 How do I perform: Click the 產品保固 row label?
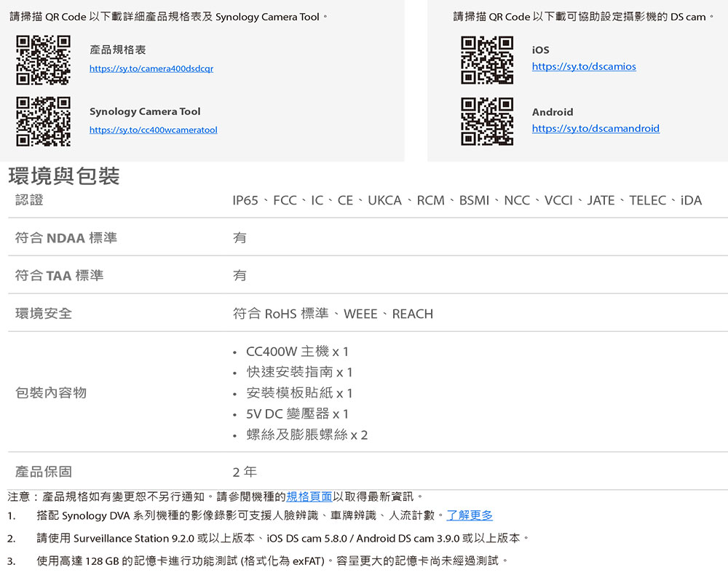[x=44, y=472]
